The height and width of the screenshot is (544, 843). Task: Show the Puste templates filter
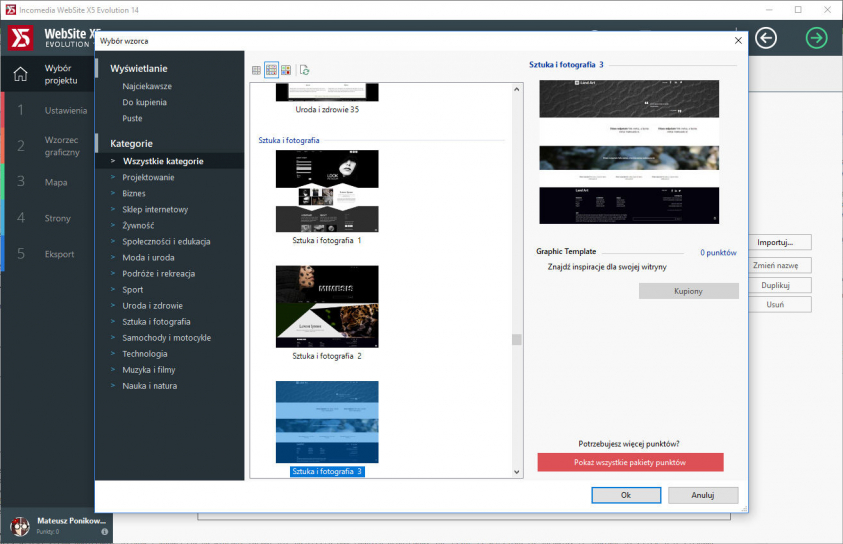(132, 118)
